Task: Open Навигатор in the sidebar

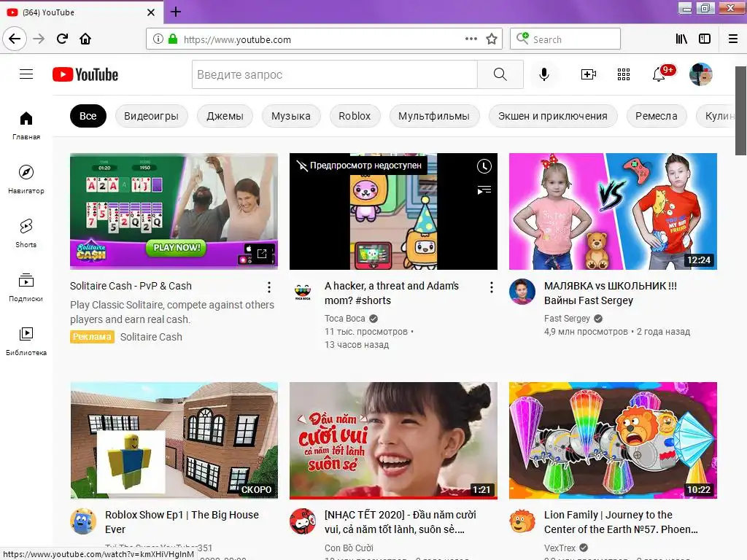Action: (x=26, y=179)
